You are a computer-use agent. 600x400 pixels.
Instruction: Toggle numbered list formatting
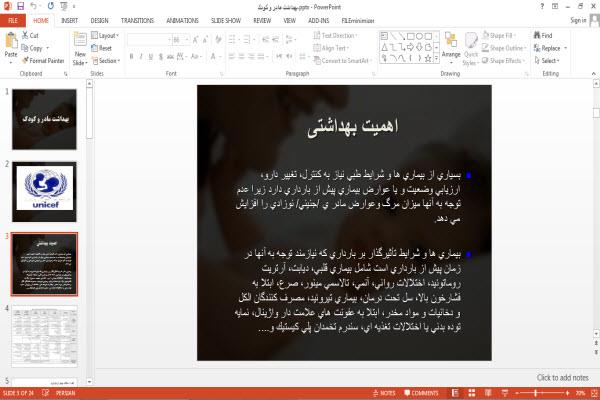click(x=247, y=39)
